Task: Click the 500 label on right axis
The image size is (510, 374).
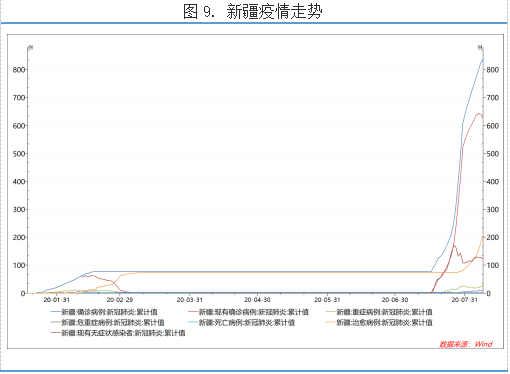Action: pos(493,154)
